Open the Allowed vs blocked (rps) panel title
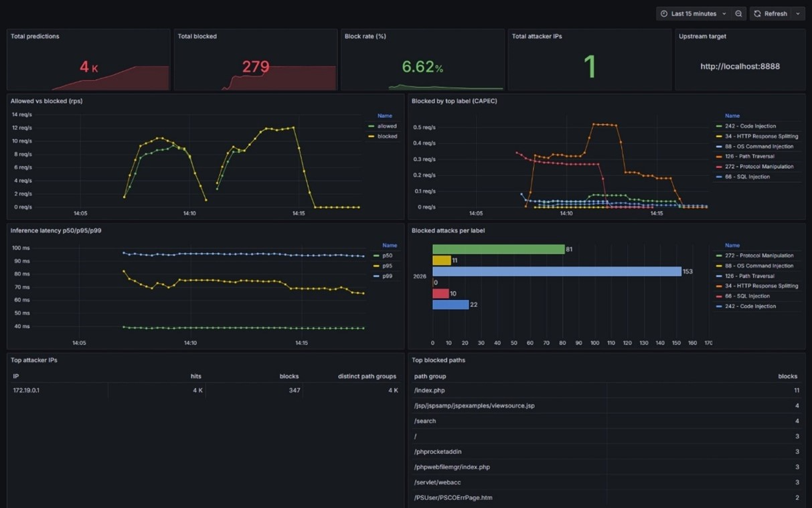This screenshot has height=508, width=812. (46, 101)
